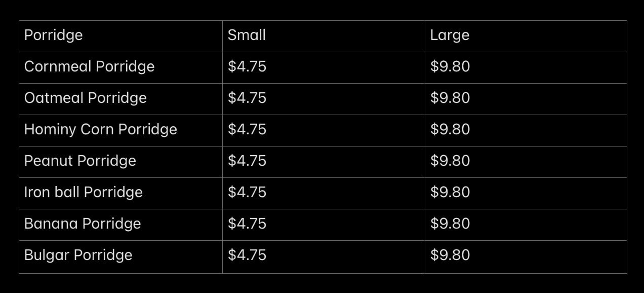Select the Banana Porridge cell

pos(120,225)
